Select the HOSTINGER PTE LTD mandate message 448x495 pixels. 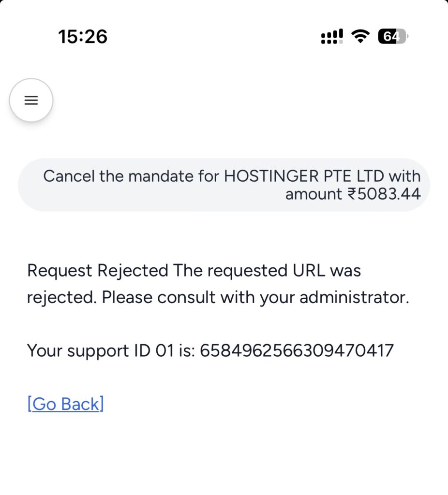click(x=224, y=185)
